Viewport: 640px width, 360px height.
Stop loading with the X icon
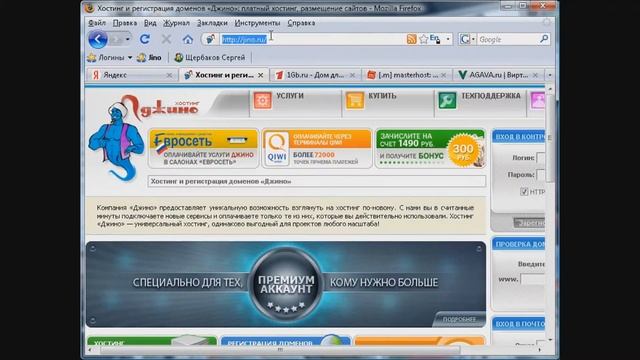point(166,39)
